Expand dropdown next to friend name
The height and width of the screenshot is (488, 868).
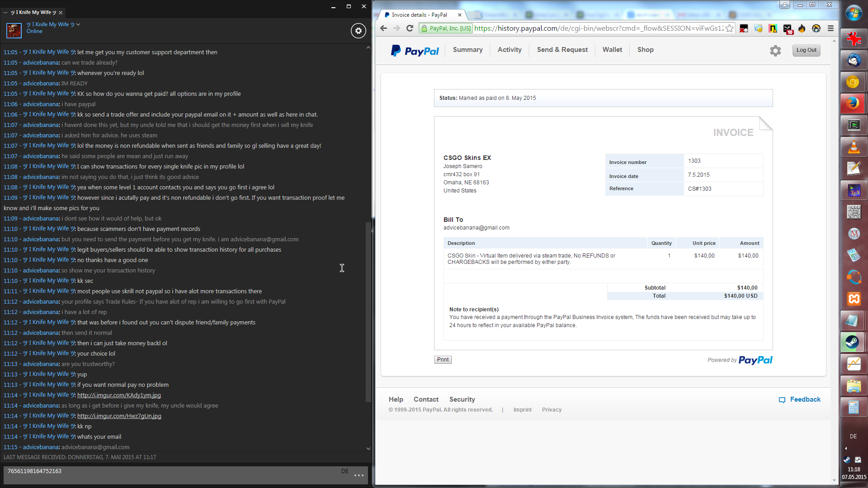78,24
